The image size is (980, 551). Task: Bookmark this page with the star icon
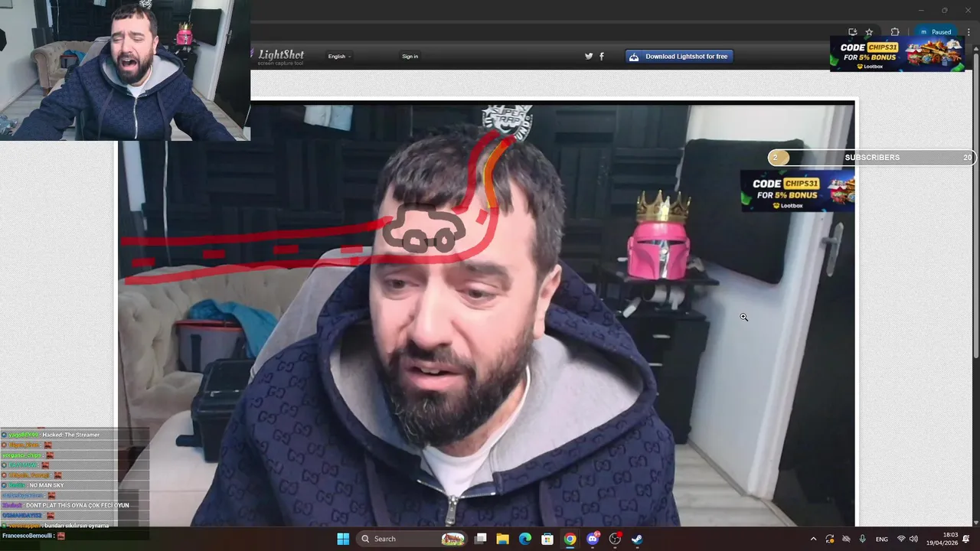coord(869,32)
